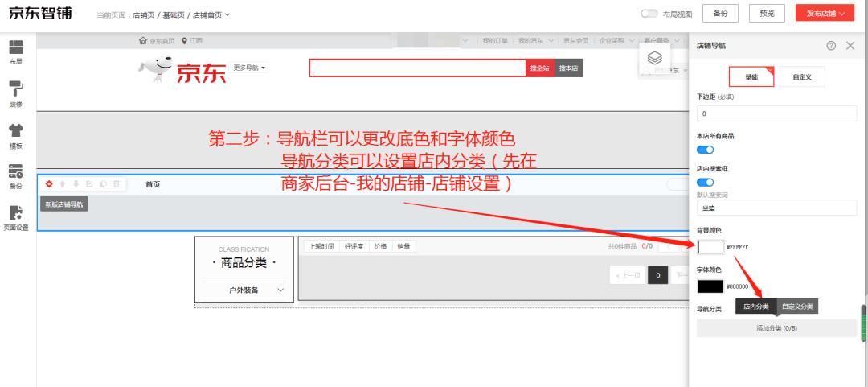Click the 默认搜索词 input field
Viewport: 868px width, 387px height.
[x=776, y=208]
